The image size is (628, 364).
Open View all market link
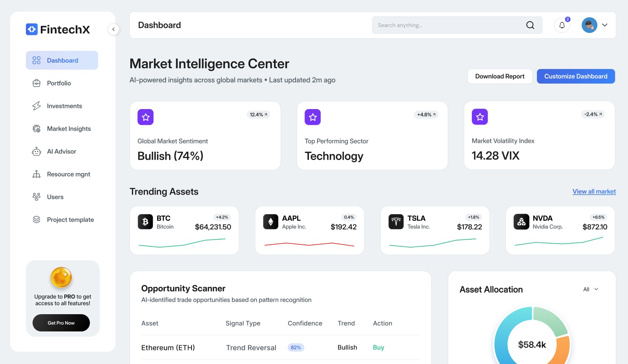click(x=594, y=191)
